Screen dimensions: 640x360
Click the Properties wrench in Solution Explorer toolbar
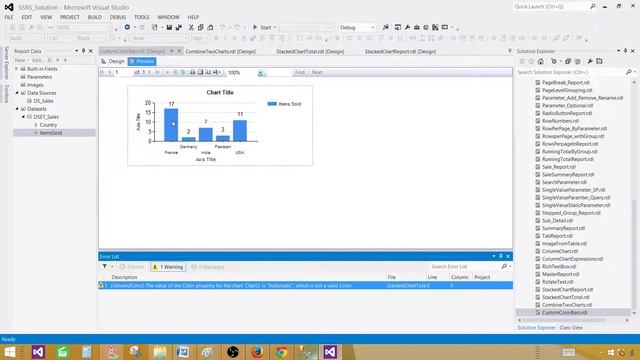[x=590, y=62]
